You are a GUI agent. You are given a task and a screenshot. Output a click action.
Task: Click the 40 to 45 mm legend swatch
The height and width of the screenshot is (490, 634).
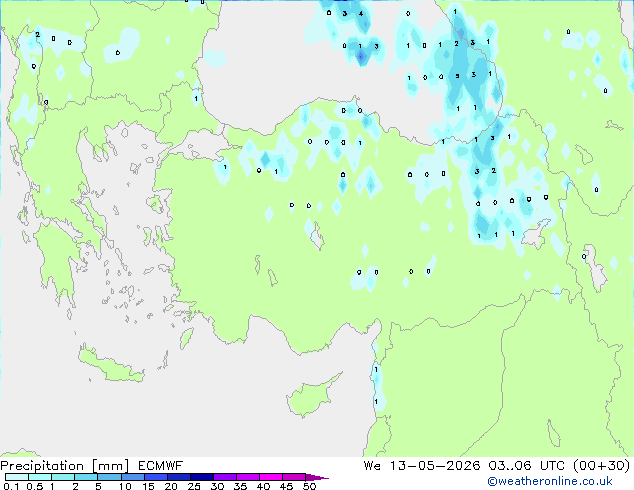pos(271,477)
